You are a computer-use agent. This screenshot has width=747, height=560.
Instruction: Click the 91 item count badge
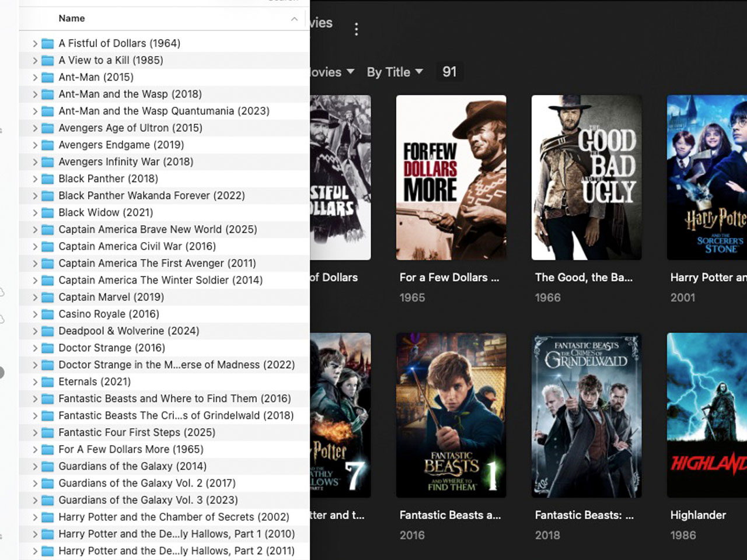pyautogui.click(x=449, y=72)
